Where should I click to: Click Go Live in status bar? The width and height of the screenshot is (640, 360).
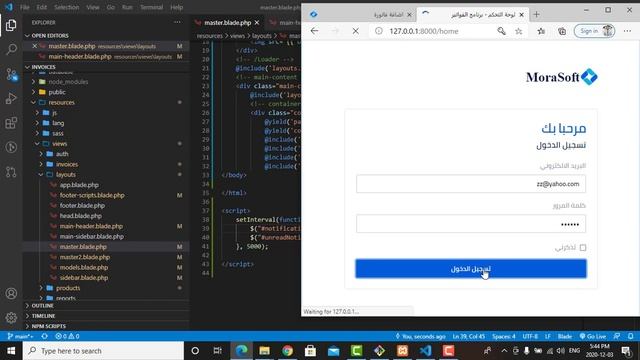coord(593,336)
